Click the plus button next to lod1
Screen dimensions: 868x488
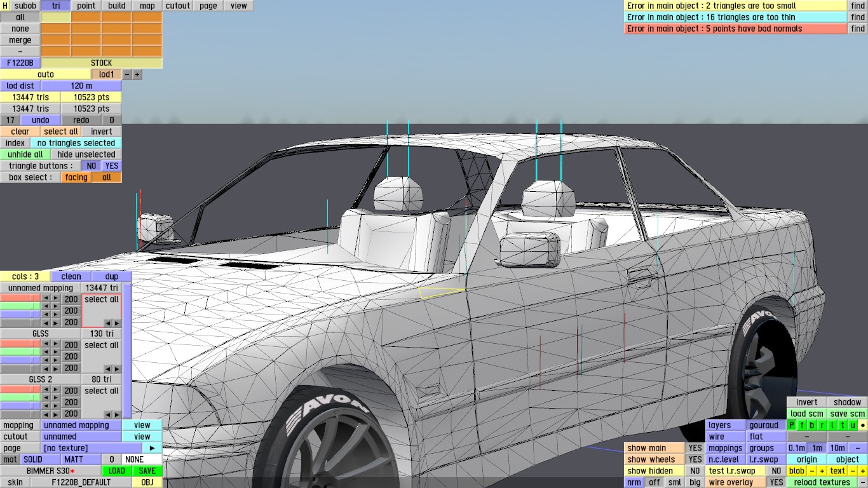[137, 74]
